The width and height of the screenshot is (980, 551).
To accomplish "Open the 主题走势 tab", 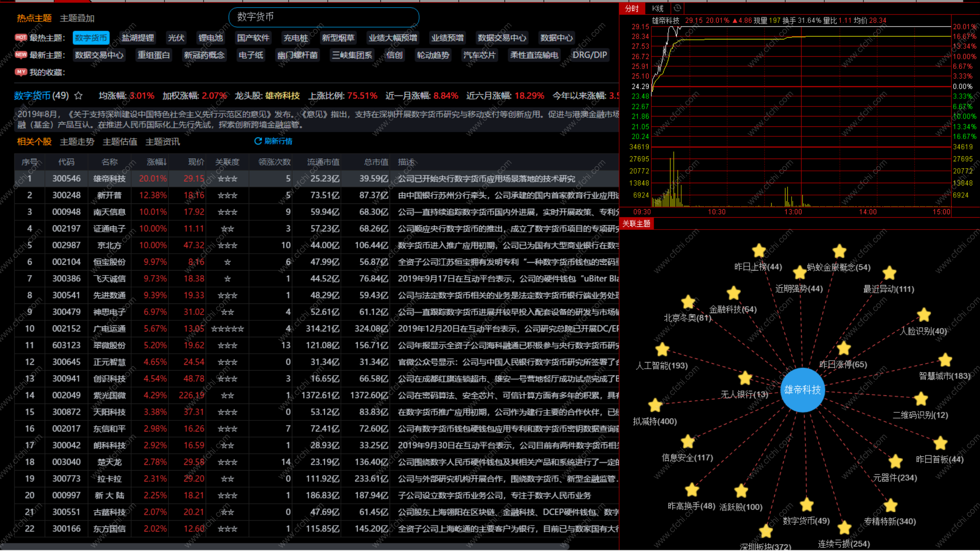I will [x=77, y=142].
